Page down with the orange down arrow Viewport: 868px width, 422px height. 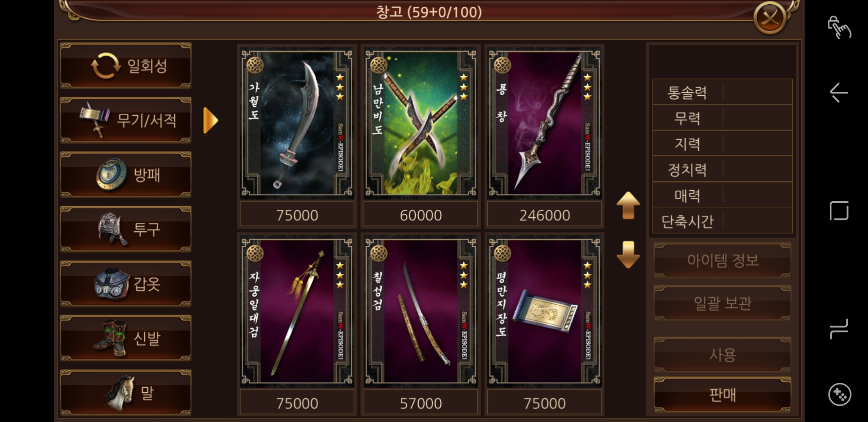[x=628, y=255]
